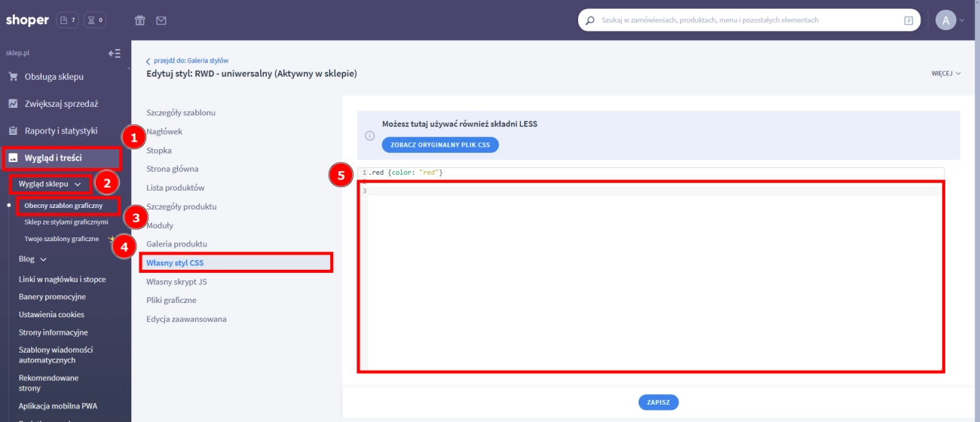
Task: Open the envelope messages icon
Action: coord(161,20)
